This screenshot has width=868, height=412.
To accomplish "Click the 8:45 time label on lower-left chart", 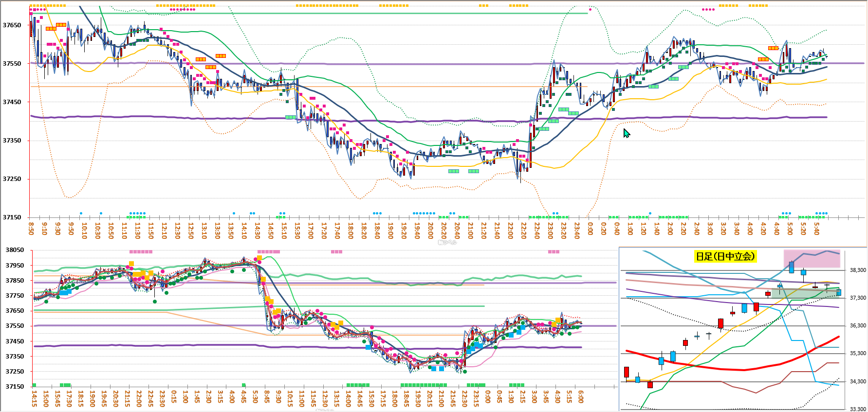I will pos(267,396).
